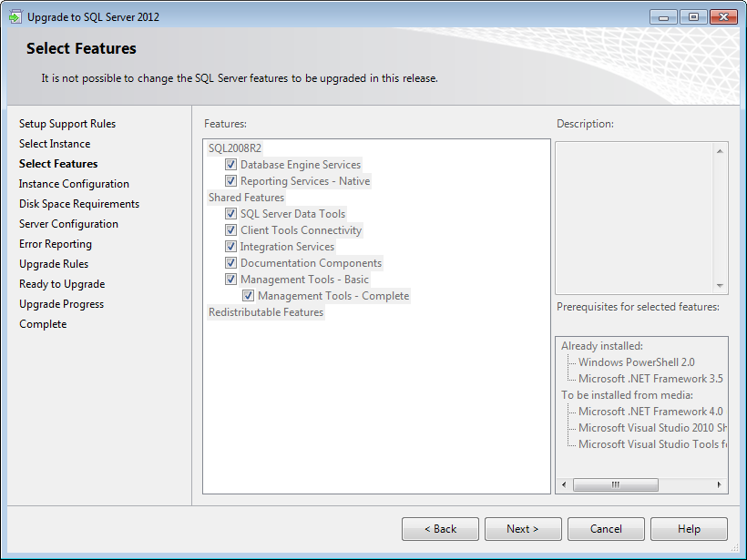Open Instance Configuration step
Screen dimensions: 747x560
pyautogui.click(x=74, y=184)
